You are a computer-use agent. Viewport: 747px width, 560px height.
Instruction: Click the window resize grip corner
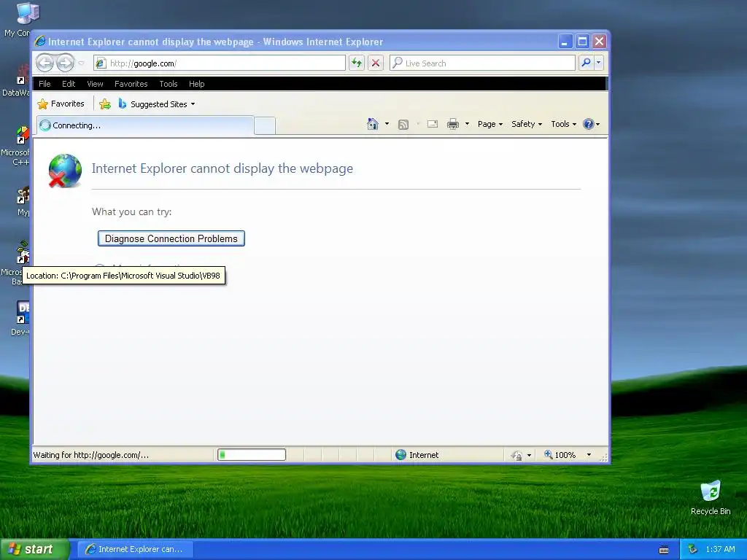point(603,456)
